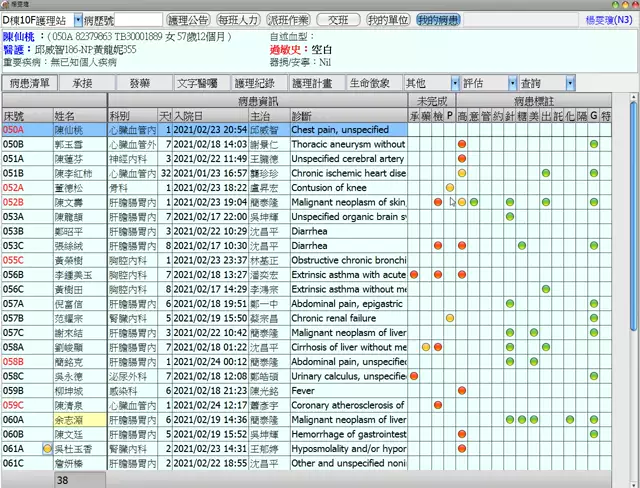
Task: Click user name 楊雯瓊(N3) link
Action: pos(609,20)
